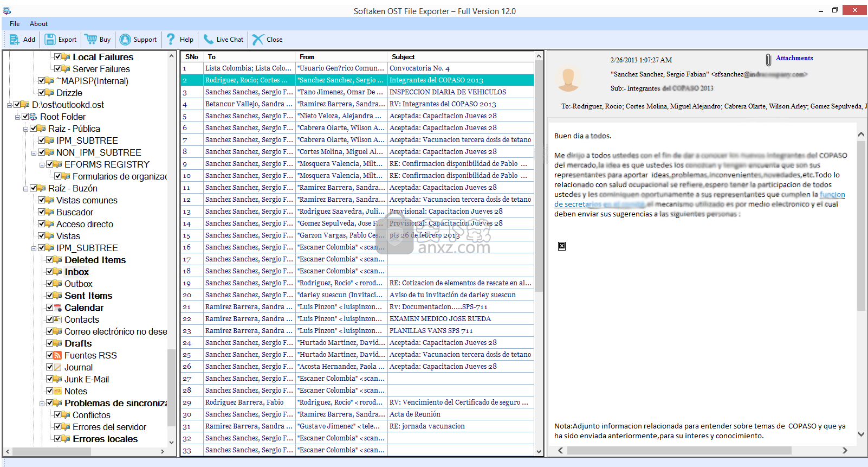Viewport: 868px width, 467px height.
Task: Toggle the D:\ost\outlookd.ost checkbox
Action: pyautogui.click(x=17, y=105)
